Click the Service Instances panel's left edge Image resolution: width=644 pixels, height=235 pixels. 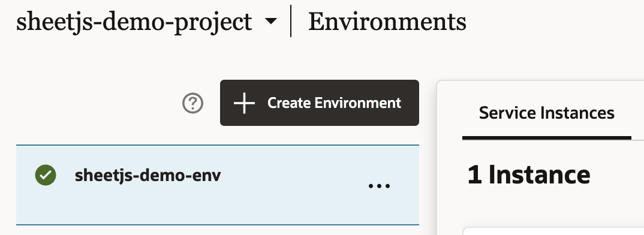(x=437, y=158)
